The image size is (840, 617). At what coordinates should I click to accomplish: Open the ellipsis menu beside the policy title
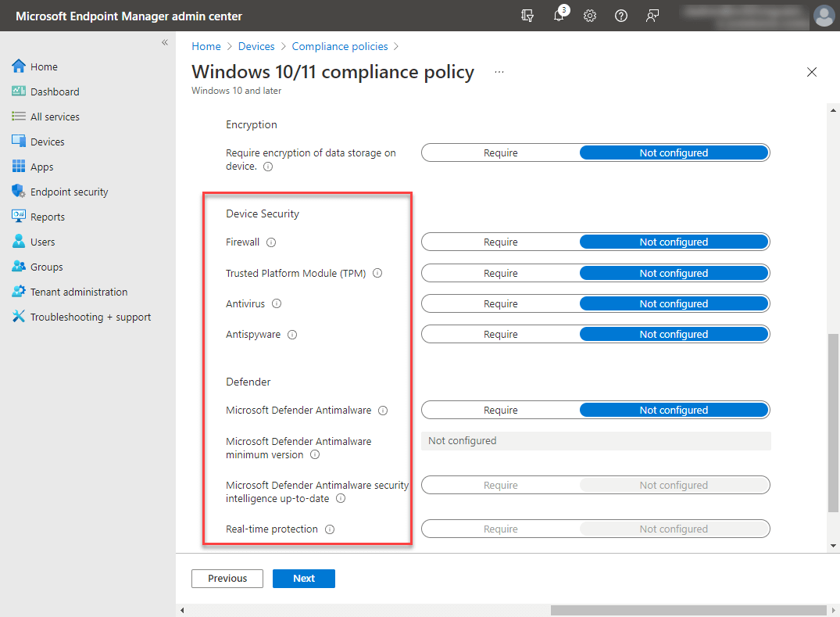(499, 72)
